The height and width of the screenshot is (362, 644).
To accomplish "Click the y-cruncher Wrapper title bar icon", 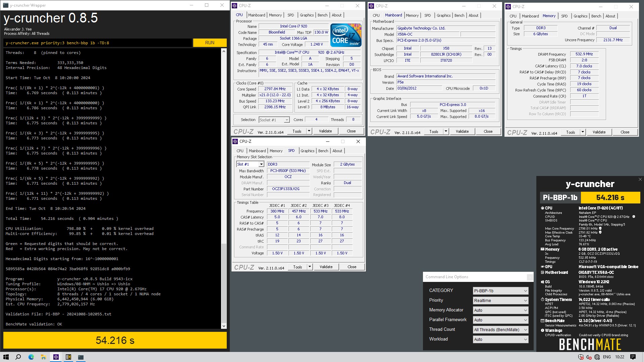I will [6, 5].
